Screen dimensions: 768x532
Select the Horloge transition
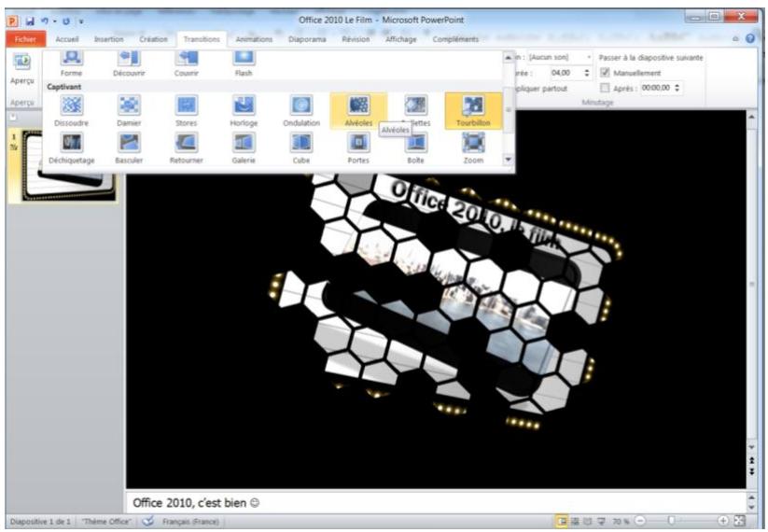(244, 111)
